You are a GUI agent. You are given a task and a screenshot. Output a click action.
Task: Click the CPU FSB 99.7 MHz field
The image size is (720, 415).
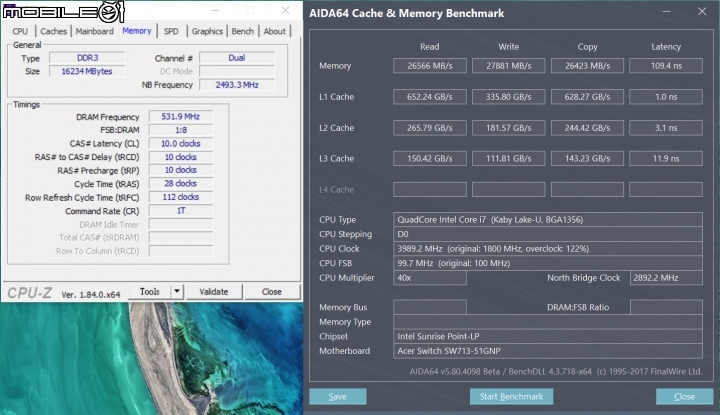pyautogui.click(x=548, y=263)
